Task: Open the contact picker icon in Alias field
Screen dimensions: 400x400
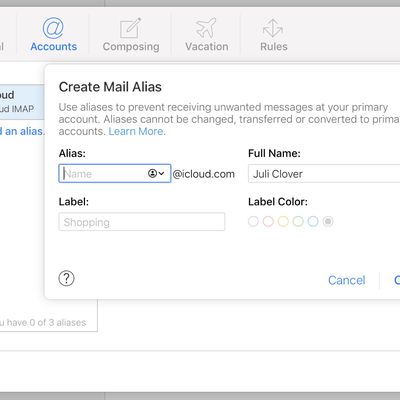Action: [156, 173]
